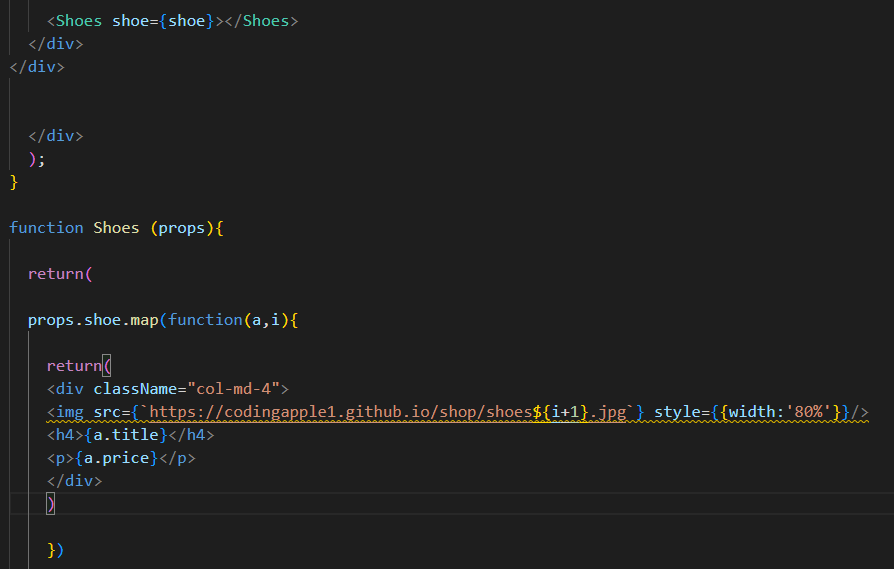
Task: Click the function keyword before Shoes
Action: click(46, 228)
